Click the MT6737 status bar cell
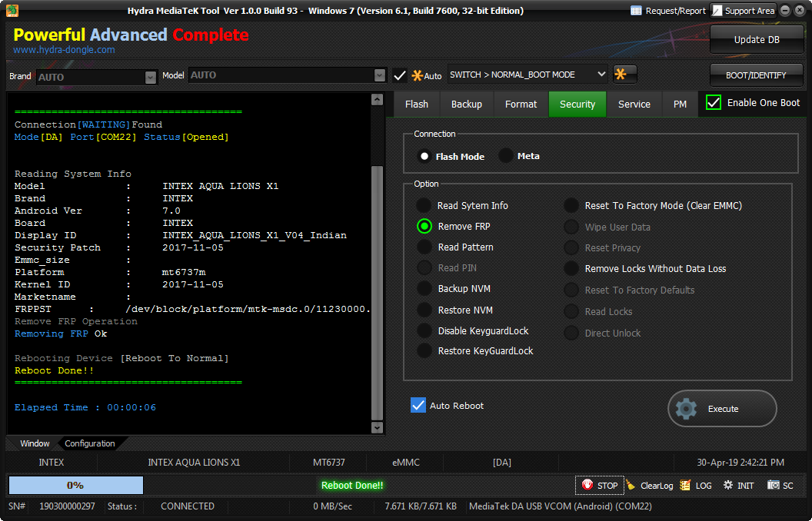The height and width of the screenshot is (521, 812). click(x=329, y=462)
